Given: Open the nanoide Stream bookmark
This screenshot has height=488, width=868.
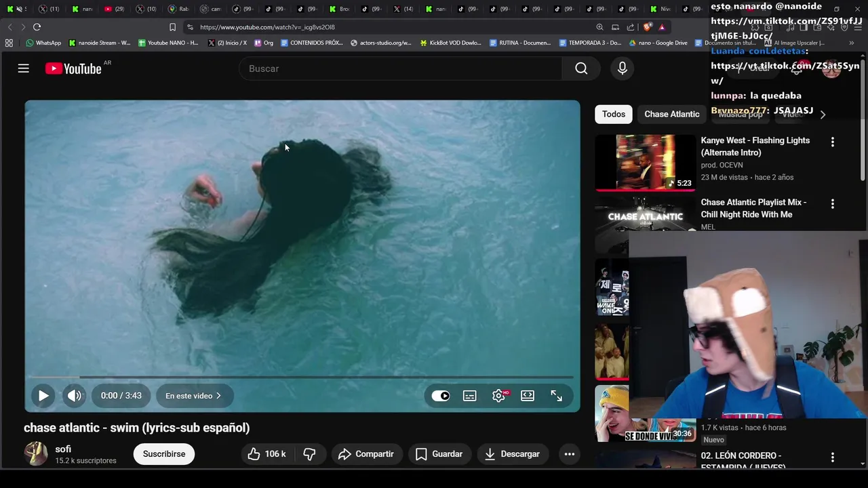Looking at the screenshot, I should click(x=100, y=43).
